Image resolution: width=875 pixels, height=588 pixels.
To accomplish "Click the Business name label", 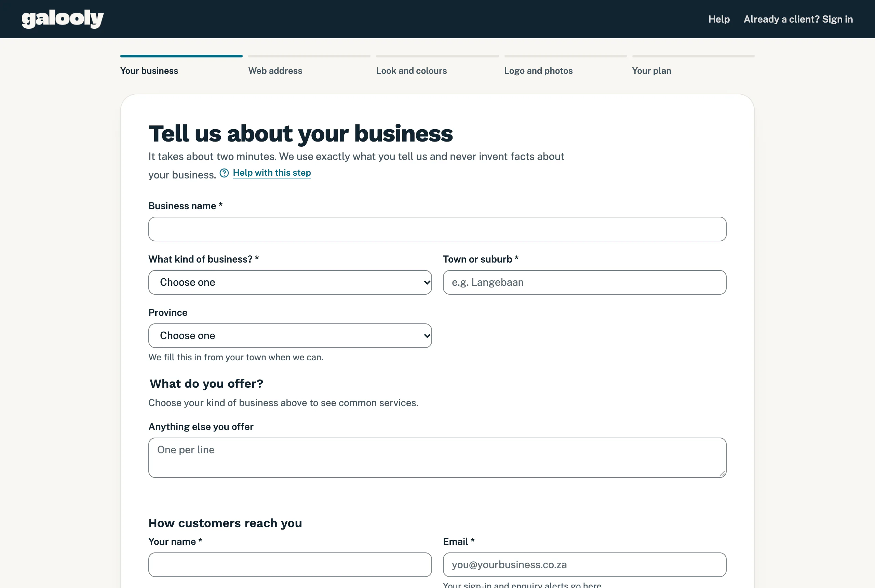I will (x=186, y=206).
